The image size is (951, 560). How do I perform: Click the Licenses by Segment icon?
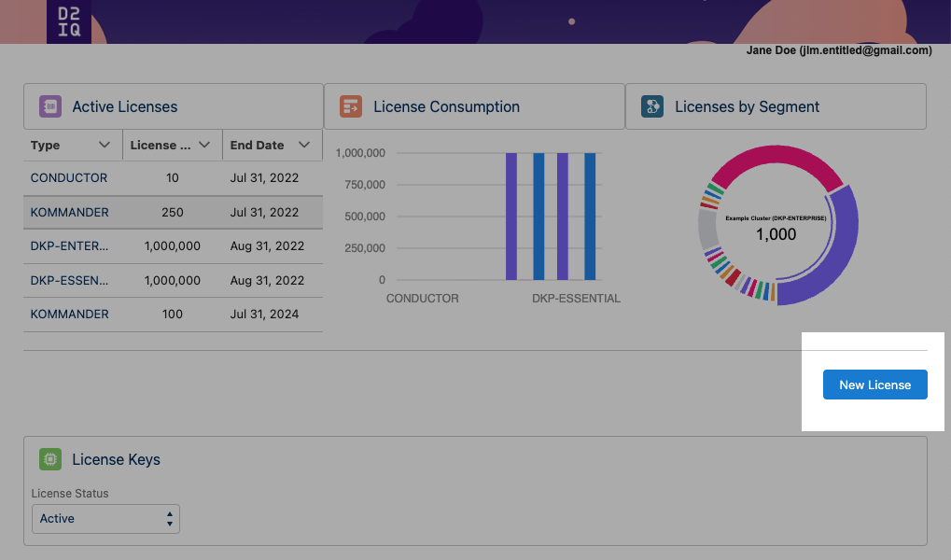[x=652, y=106]
